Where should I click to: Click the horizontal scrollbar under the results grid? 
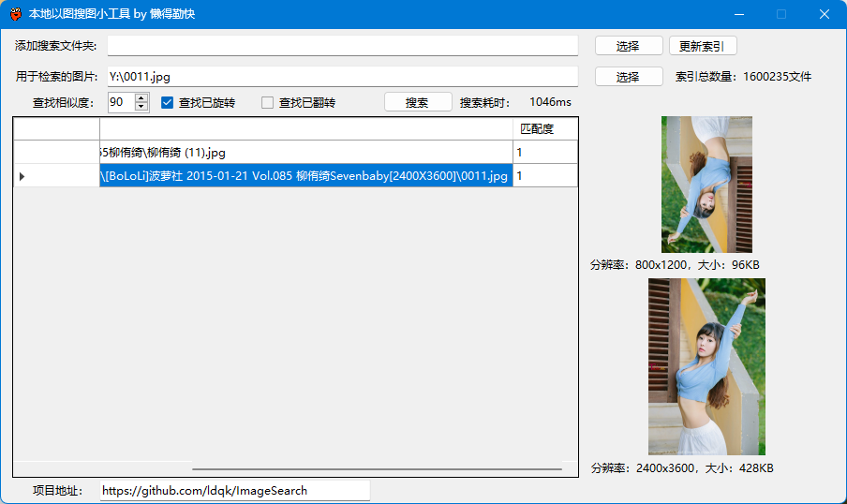pyautogui.click(x=377, y=468)
